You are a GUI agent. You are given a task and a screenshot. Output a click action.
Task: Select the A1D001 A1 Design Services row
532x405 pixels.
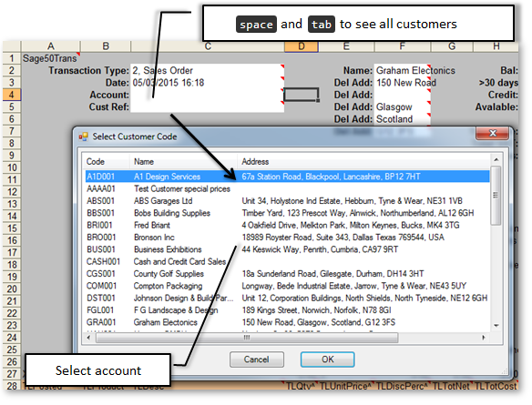(x=288, y=177)
